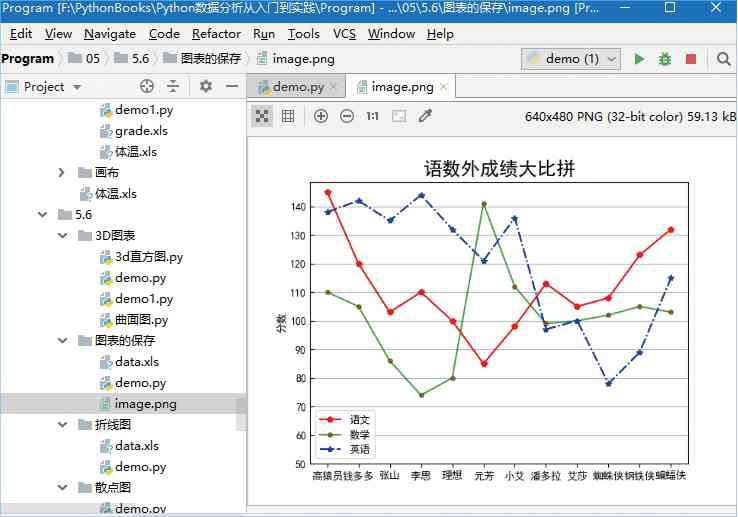Click the chart image preview
This screenshot has width=738, height=517.
pos(485,322)
